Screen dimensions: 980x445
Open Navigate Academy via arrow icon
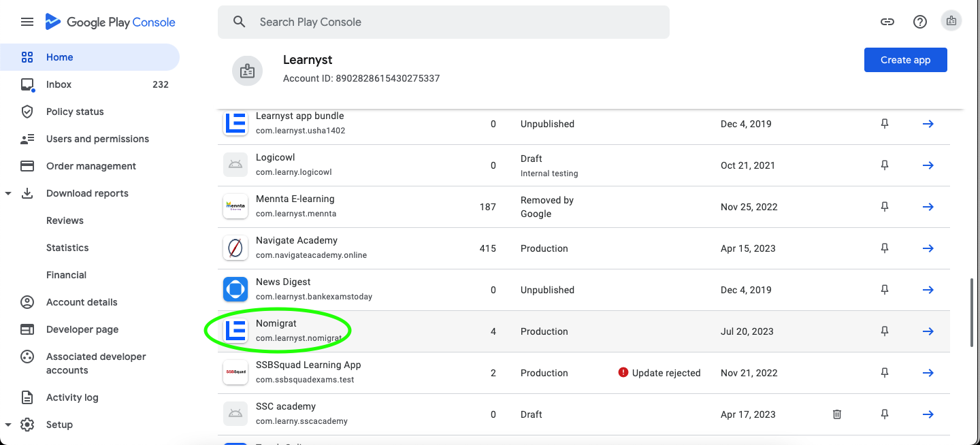click(928, 248)
